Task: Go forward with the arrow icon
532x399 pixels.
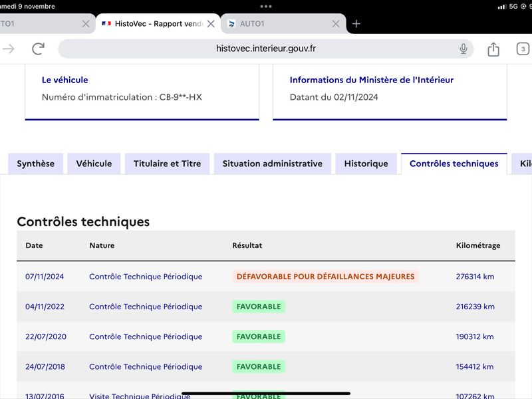Action: point(9,49)
